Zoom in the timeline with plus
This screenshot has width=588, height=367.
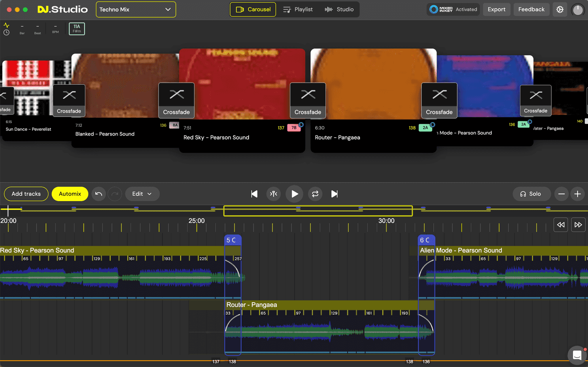point(578,194)
